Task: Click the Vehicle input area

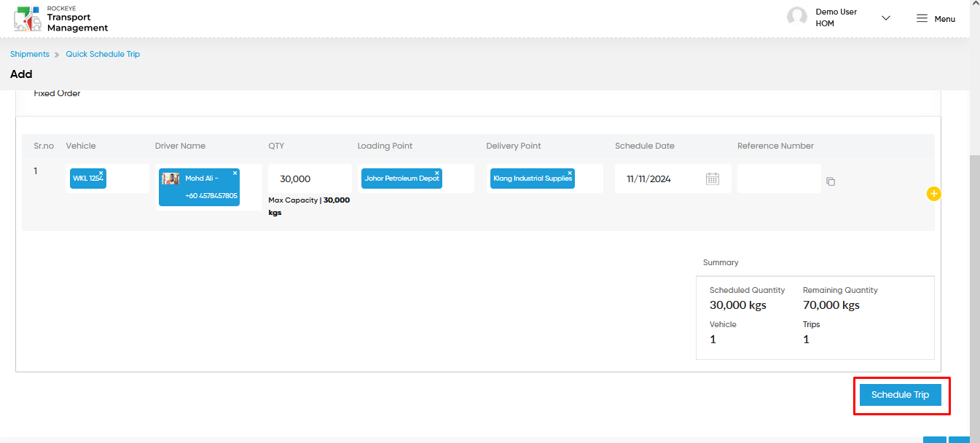Action: click(x=107, y=179)
